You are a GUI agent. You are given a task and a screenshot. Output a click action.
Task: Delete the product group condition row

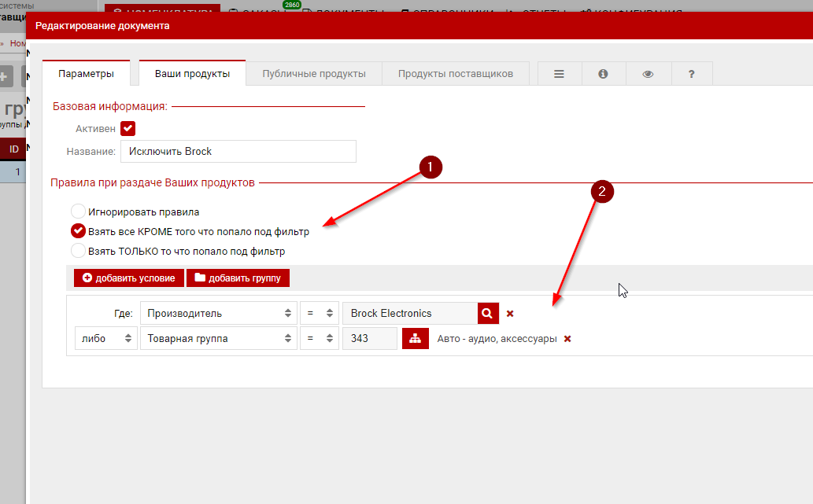pyautogui.click(x=567, y=339)
